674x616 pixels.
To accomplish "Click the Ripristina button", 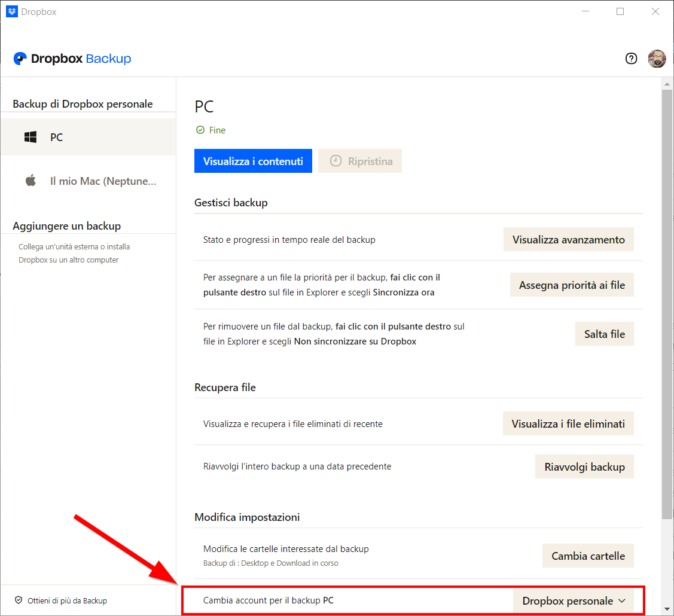I will (x=360, y=161).
